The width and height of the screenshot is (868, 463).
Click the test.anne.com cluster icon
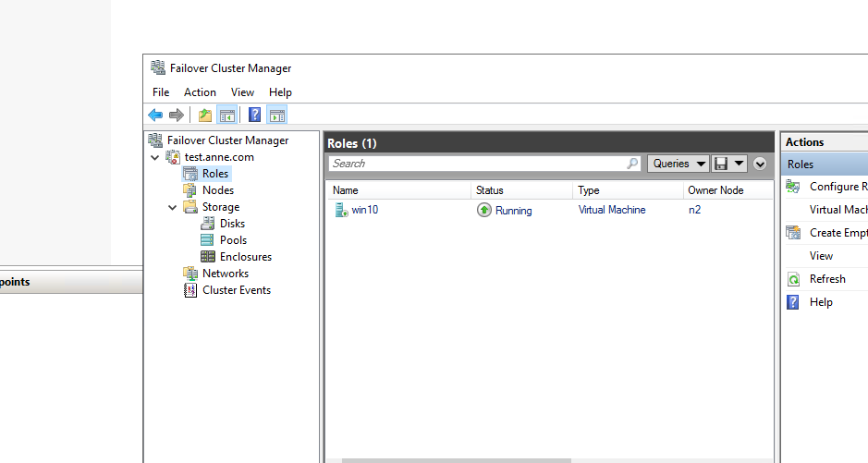[173, 157]
